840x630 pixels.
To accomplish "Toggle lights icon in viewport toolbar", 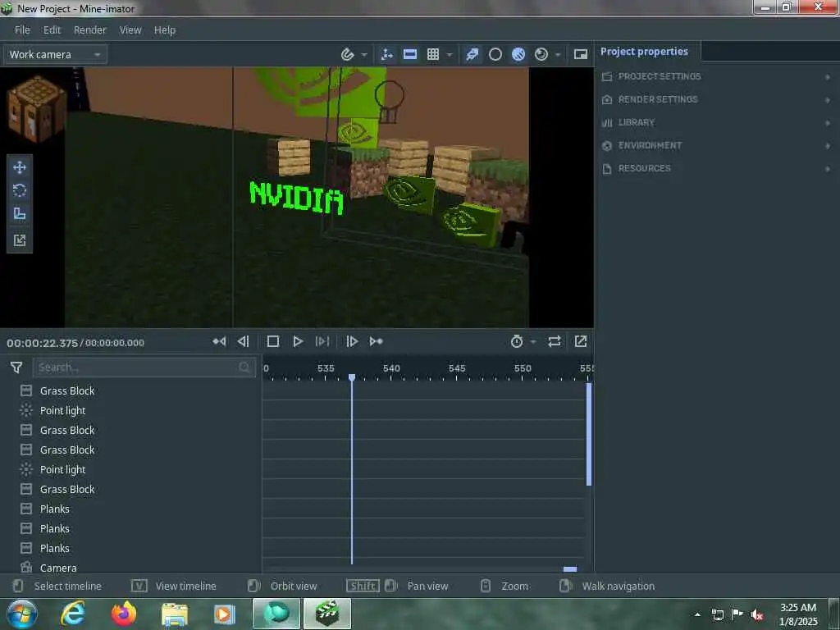I will click(472, 54).
